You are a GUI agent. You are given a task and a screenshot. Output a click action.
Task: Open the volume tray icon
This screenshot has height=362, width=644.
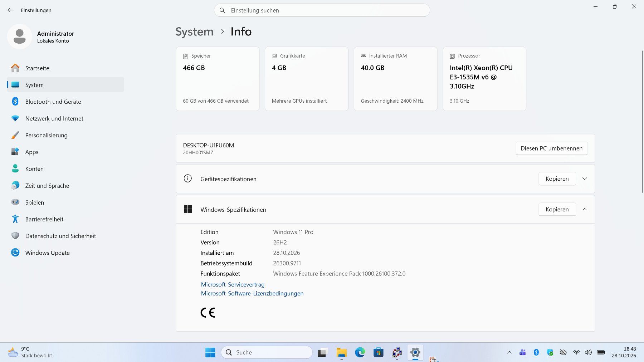588,352
